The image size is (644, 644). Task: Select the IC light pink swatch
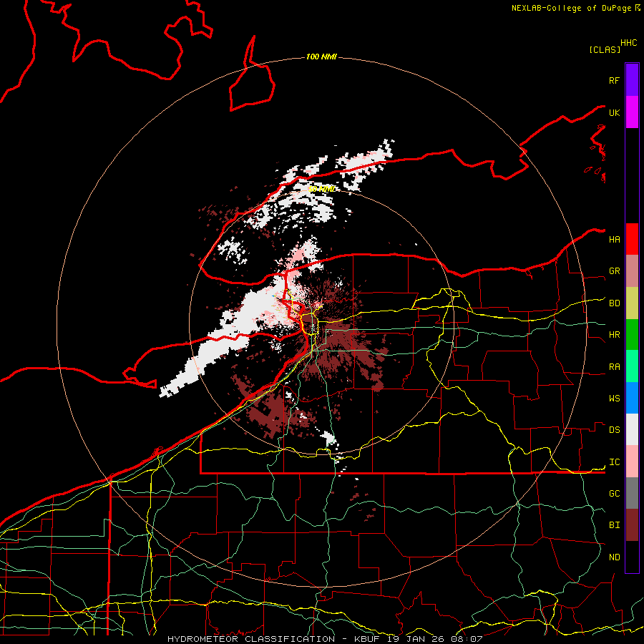pos(632,462)
